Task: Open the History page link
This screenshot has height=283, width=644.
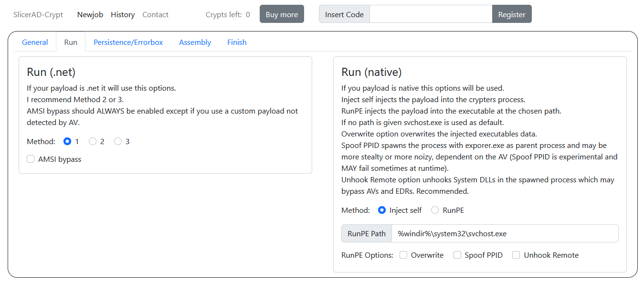Action: (x=123, y=14)
